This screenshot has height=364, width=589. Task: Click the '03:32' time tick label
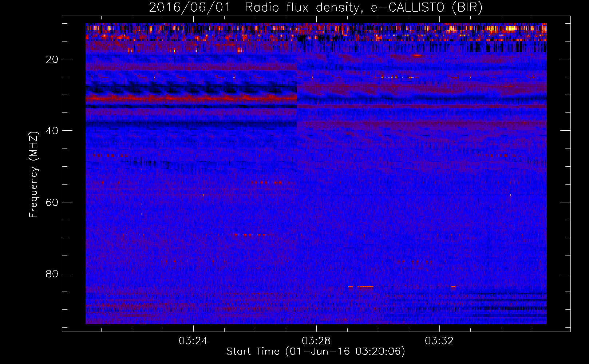click(439, 341)
